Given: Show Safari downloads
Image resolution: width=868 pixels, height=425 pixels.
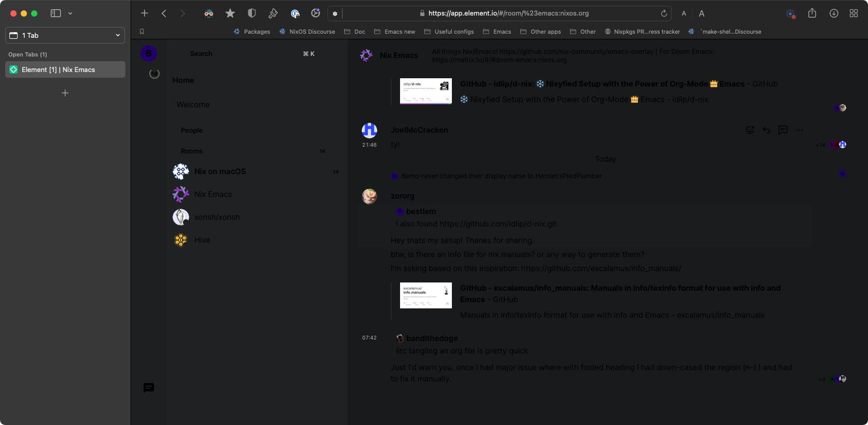Looking at the screenshot, I should point(834,13).
